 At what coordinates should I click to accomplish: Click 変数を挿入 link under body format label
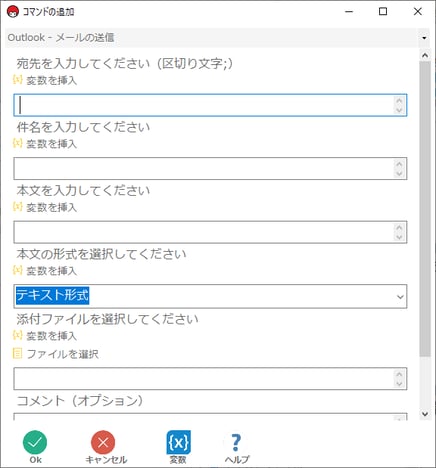pyautogui.click(x=45, y=270)
